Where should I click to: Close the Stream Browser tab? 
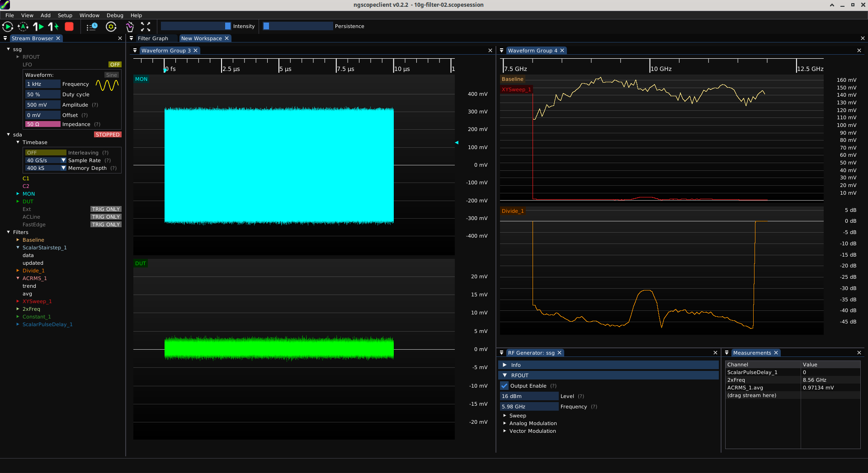click(x=58, y=38)
